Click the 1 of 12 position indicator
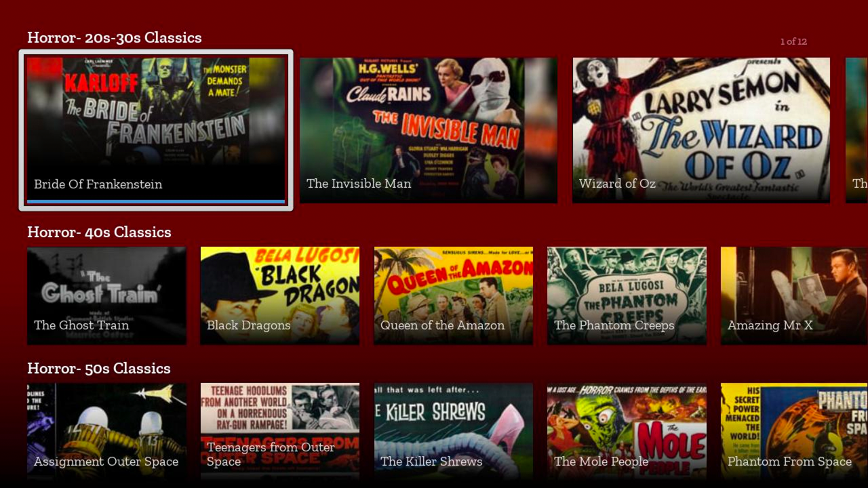 (x=793, y=41)
